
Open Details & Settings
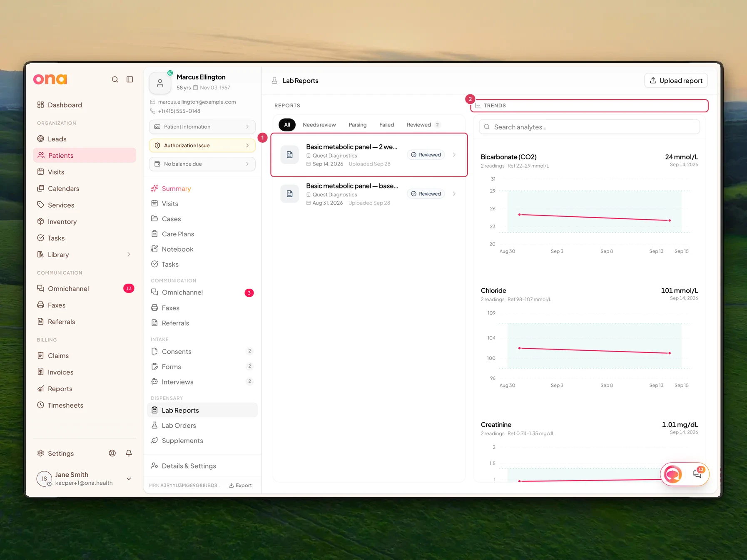coord(202,466)
